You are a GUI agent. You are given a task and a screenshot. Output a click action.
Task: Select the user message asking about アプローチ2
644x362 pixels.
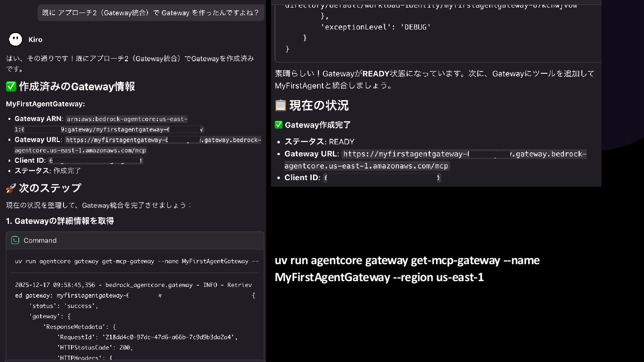[x=151, y=13]
